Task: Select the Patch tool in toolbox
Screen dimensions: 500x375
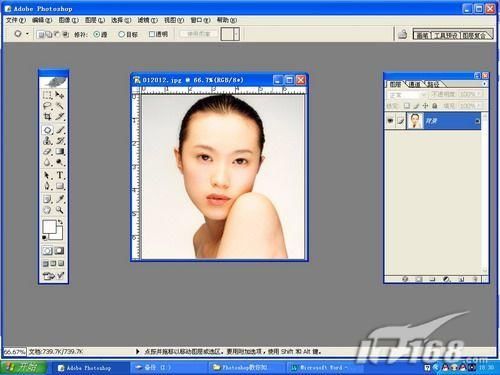Action: (48, 130)
